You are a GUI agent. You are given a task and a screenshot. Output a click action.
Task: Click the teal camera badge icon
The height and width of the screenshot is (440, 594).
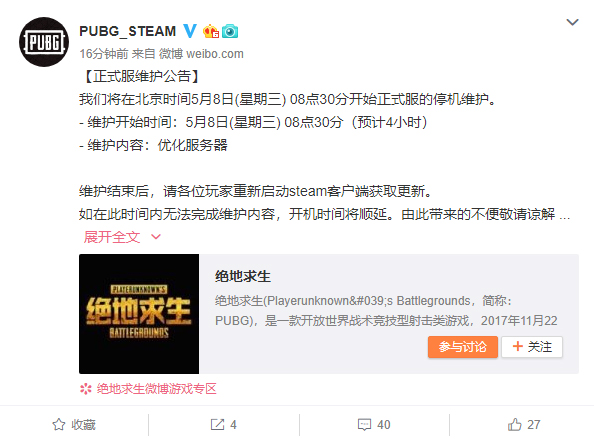point(230,31)
